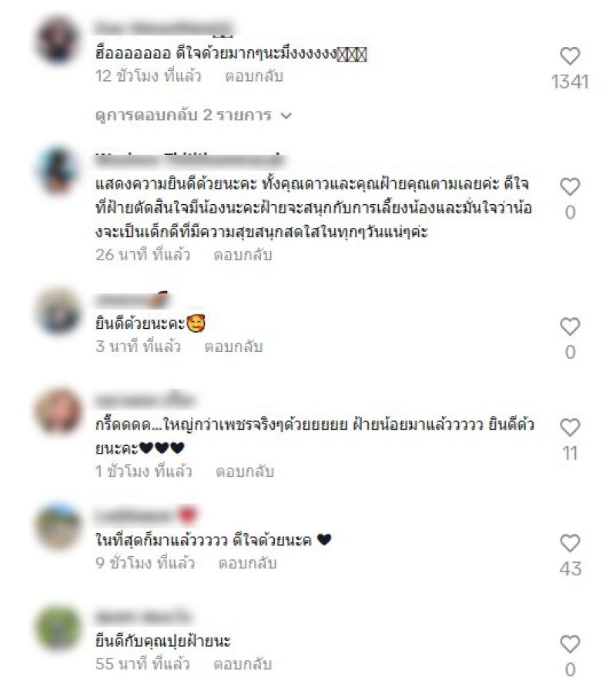
Task: Reply to the 9-hour-old comment
Action: click(248, 564)
